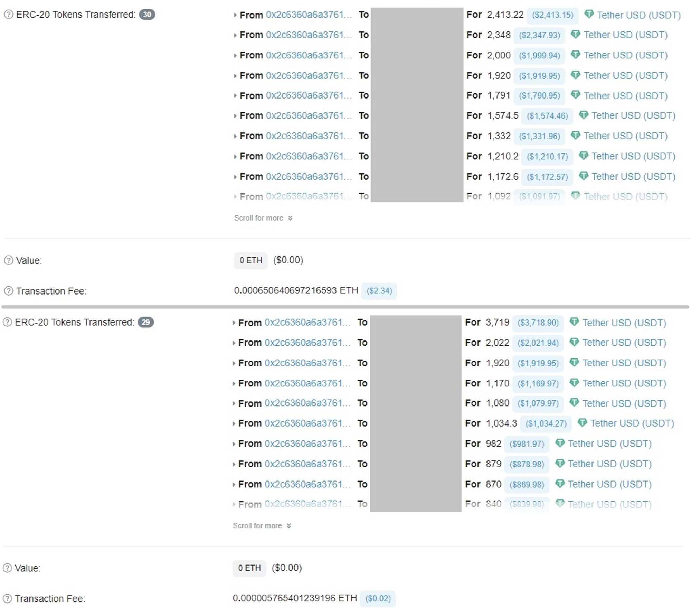Click the $0.02 transaction fee badge

pos(378,598)
